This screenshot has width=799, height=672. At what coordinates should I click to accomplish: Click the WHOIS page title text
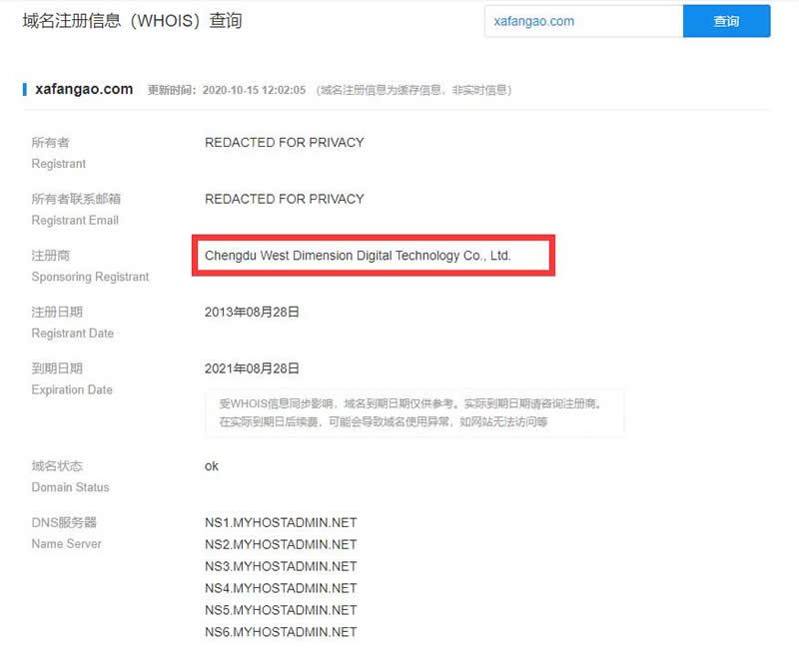pos(132,20)
